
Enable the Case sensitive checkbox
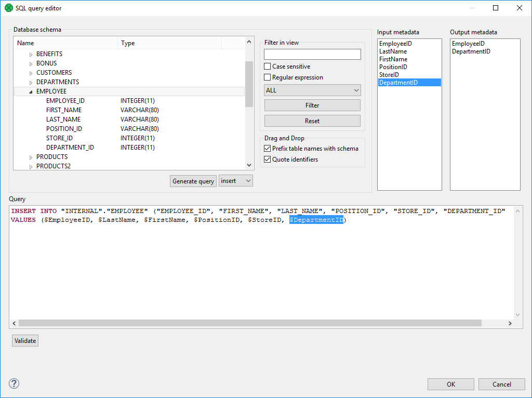(267, 66)
